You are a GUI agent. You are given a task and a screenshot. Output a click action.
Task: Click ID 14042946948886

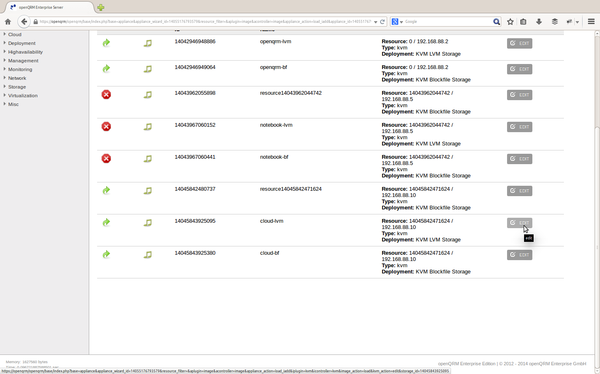195,41
